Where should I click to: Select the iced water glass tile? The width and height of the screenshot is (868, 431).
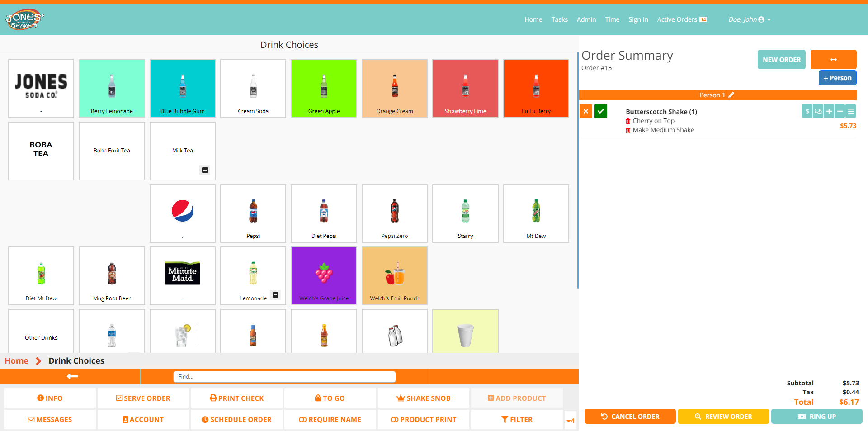tap(183, 331)
